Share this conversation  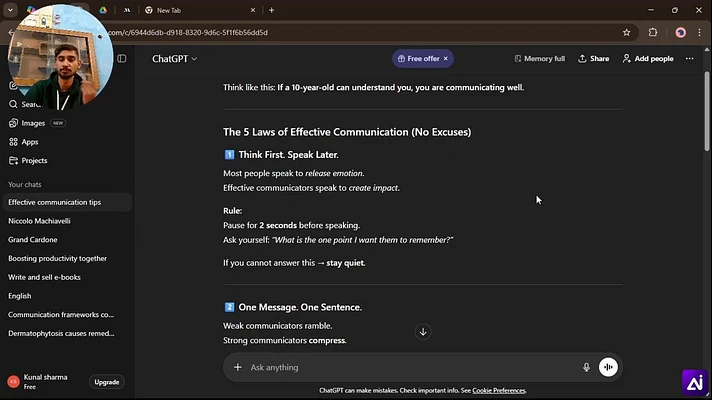(x=593, y=59)
